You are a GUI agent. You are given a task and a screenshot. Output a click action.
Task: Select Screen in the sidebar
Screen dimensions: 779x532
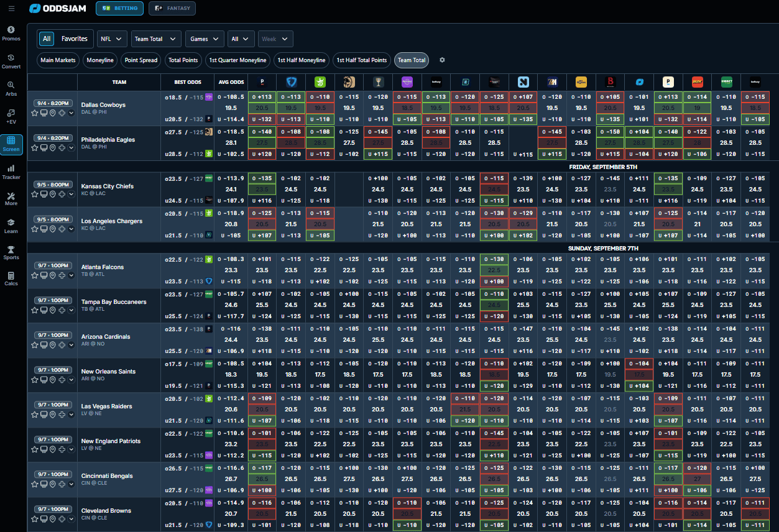pos(11,144)
